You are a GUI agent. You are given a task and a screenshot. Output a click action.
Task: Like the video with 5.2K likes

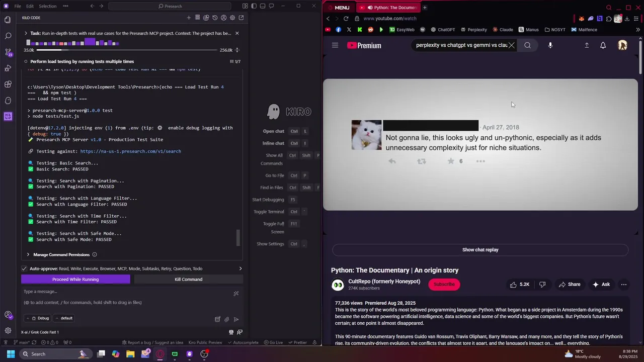(x=520, y=285)
